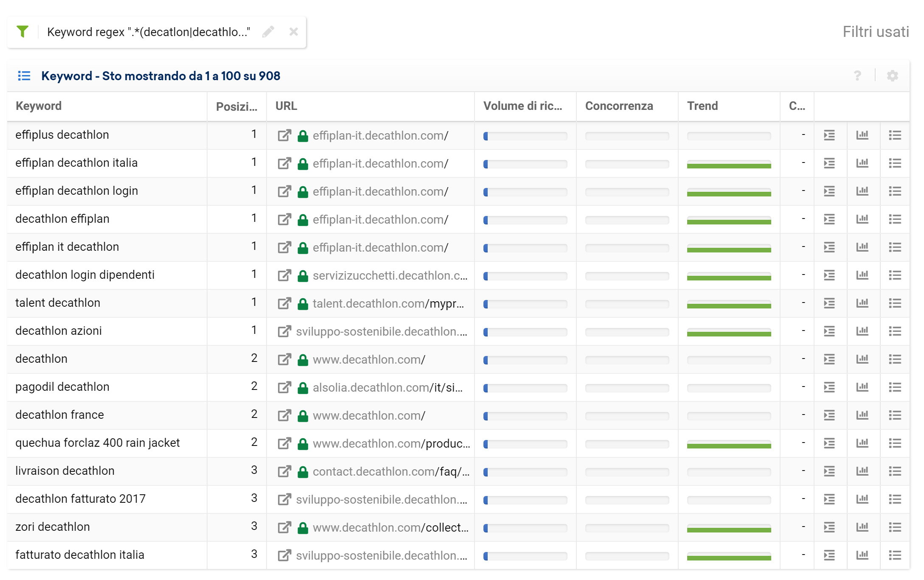Open SERP indent icon for pagodil decathlon row
The width and height of the screenshot is (924, 580).
[829, 387]
